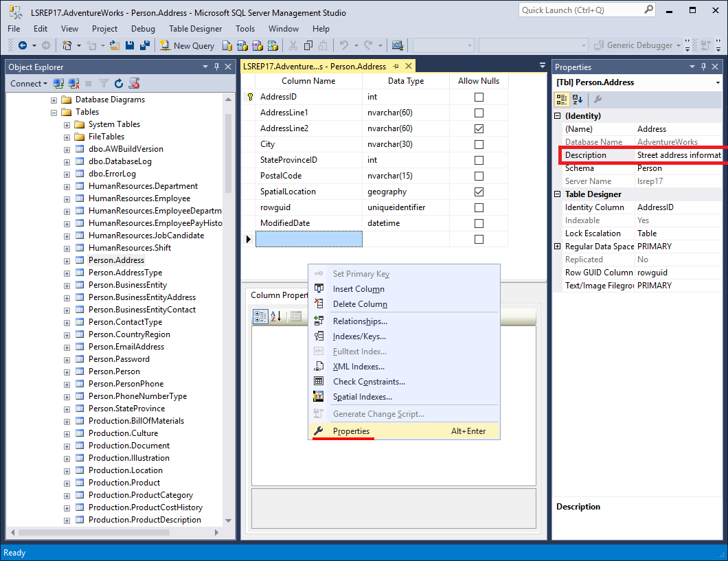Open the Connect dropdown in Object Explorer
This screenshot has height=561, width=728.
pyautogui.click(x=29, y=83)
